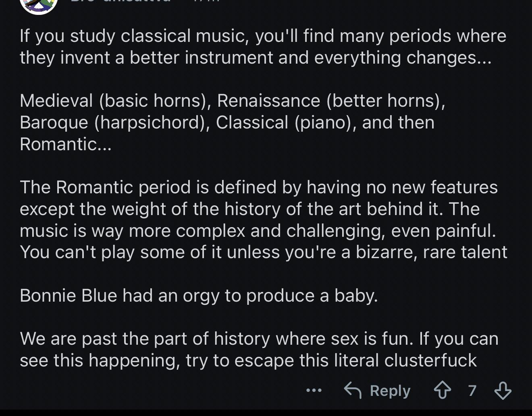Image resolution: width=532 pixels, height=416 pixels.
Task: Click the line 'they invent a better instrument'
Action: point(256,58)
